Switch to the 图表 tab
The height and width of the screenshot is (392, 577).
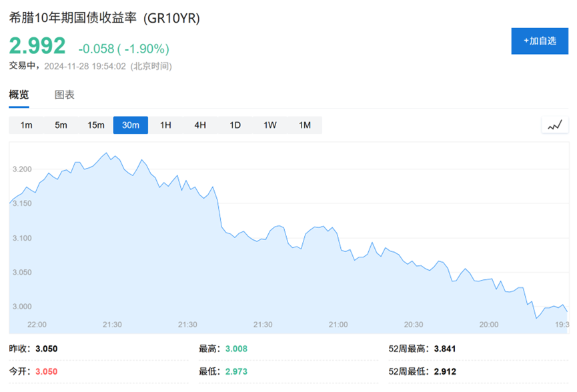[x=63, y=95]
